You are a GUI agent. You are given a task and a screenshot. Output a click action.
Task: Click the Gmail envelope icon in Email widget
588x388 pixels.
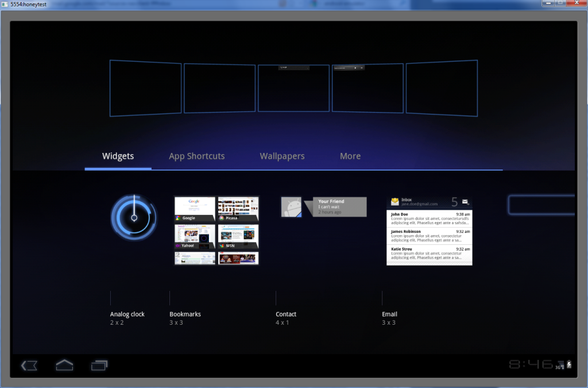pyautogui.click(x=394, y=202)
